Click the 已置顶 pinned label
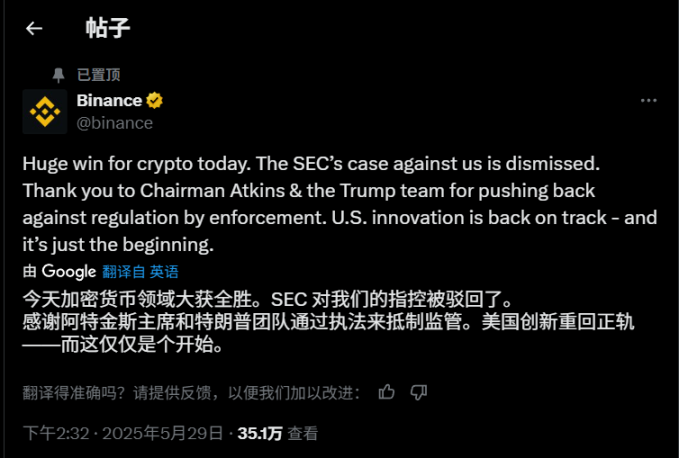 click(98, 74)
